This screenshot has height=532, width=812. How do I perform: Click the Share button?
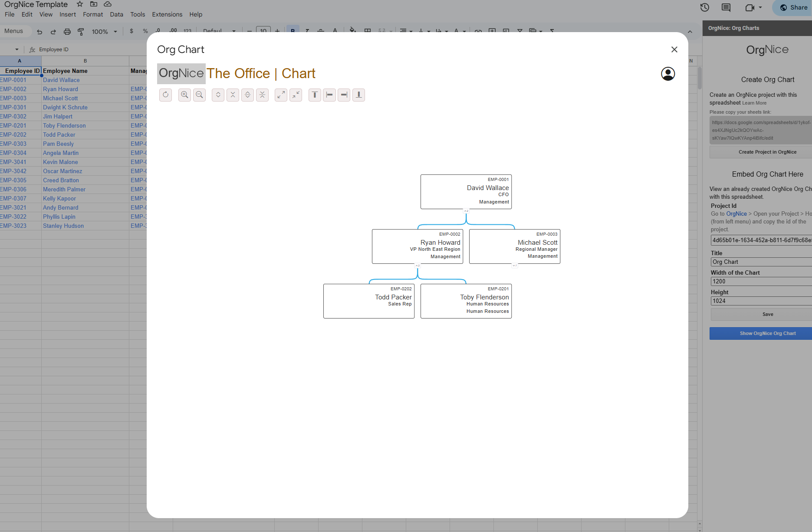click(792, 7)
